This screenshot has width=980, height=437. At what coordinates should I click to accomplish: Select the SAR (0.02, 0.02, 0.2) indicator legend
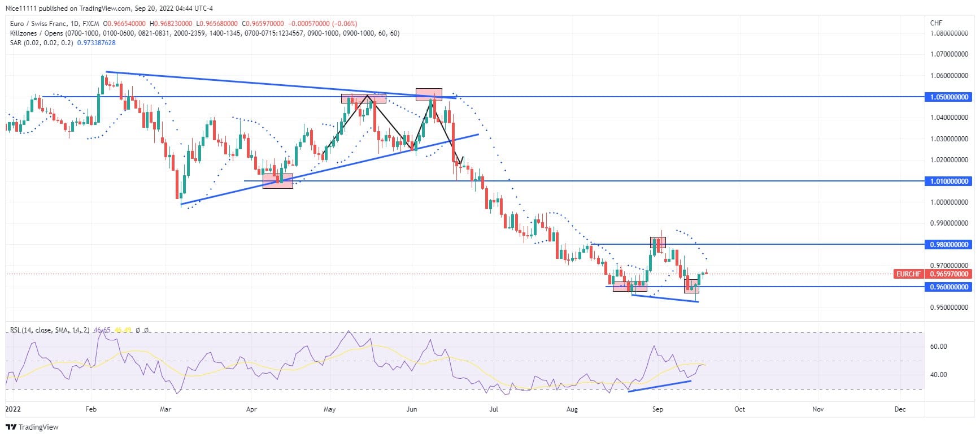coord(42,43)
